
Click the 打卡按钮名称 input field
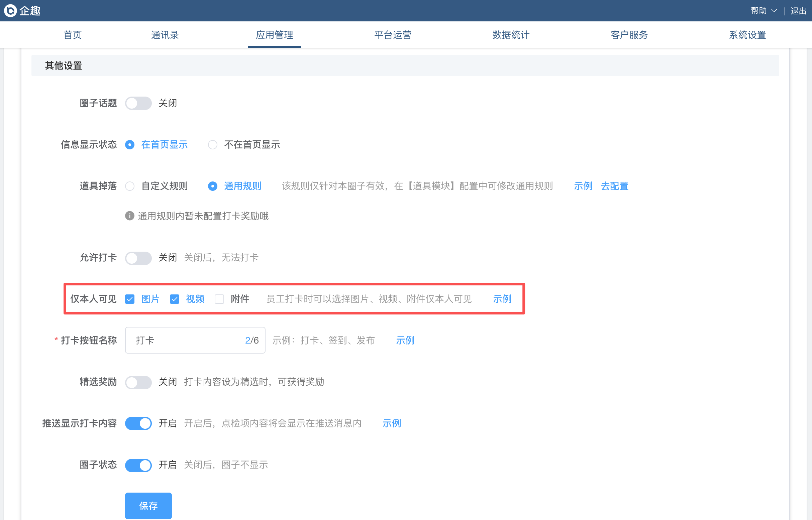pos(195,340)
